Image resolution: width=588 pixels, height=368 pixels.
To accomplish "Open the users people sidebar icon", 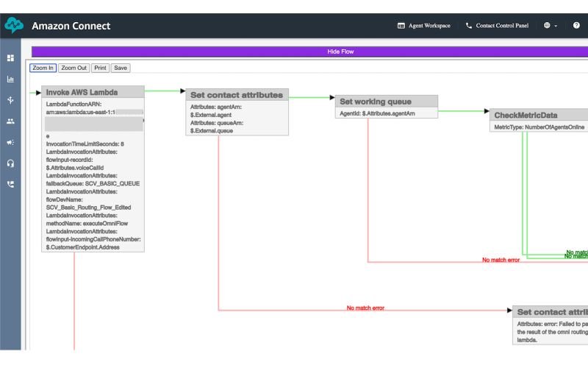I will (10, 121).
